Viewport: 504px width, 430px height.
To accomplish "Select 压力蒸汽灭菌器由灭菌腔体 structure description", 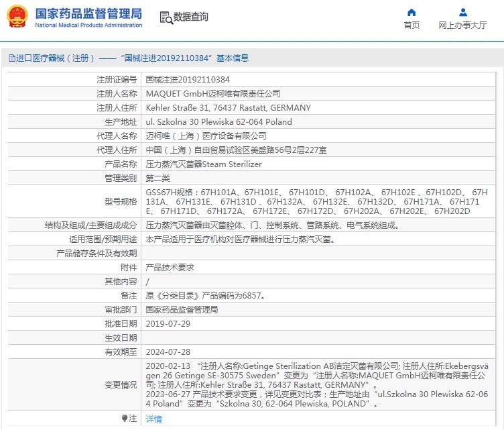I will (272, 225).
